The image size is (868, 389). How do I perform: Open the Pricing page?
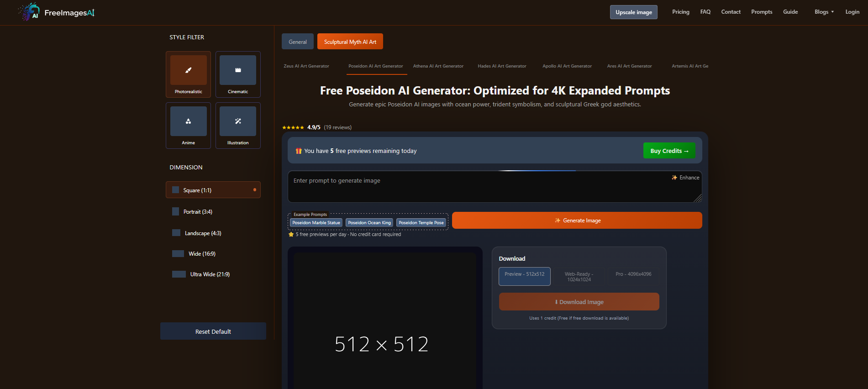pos(681,12)
